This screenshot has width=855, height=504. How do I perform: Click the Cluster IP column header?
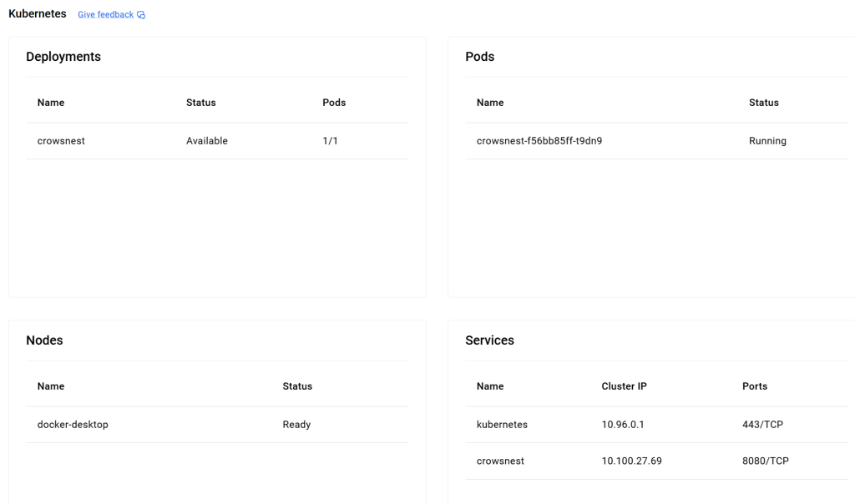[x=624, y=386]
